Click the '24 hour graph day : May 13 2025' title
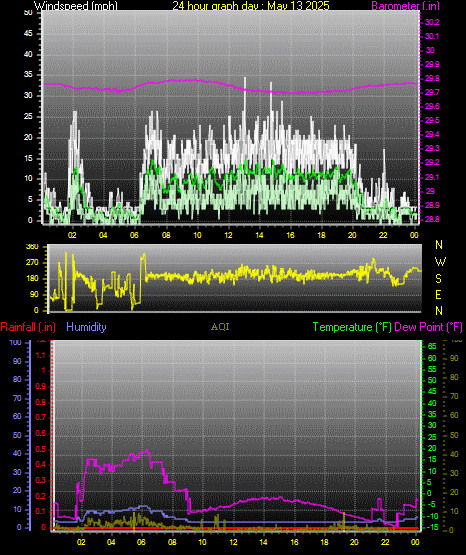The image size is (466, 555). (251, 5)
